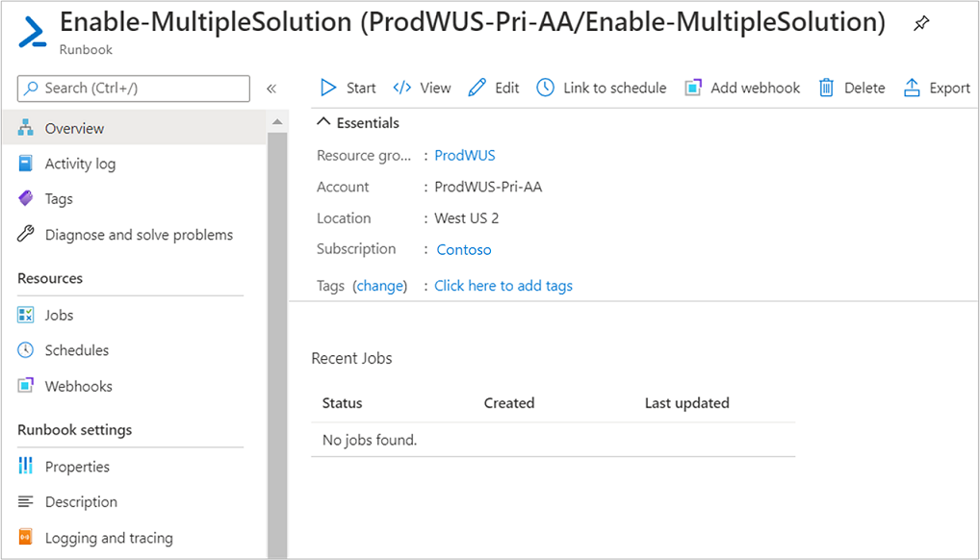Edit the runbook
The width and height of the screenshot is (980, 560).
pyautogui.click(x=493, y=88)
